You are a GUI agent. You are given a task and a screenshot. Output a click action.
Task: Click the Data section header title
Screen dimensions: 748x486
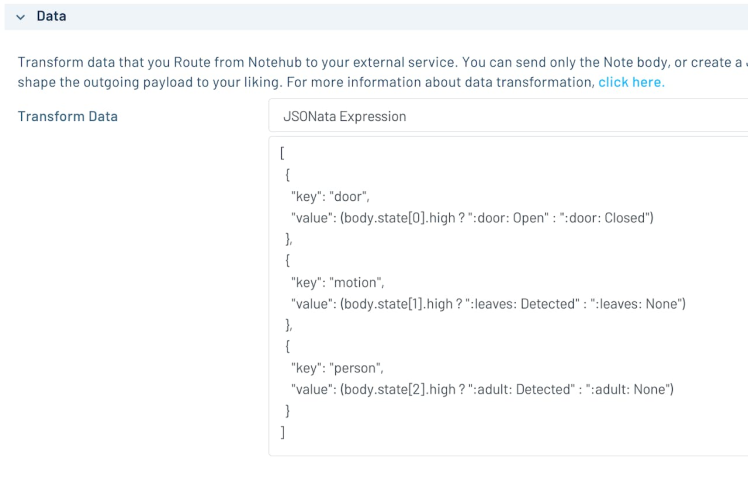(x=51, y=17)
